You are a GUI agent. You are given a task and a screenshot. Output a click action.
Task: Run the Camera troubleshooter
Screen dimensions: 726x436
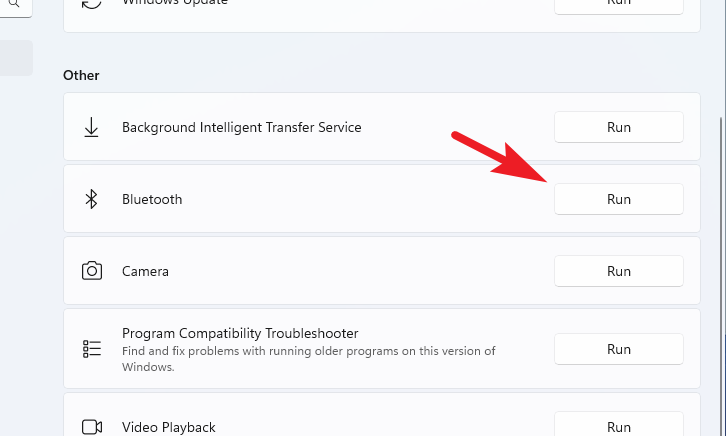coord(619,271)
